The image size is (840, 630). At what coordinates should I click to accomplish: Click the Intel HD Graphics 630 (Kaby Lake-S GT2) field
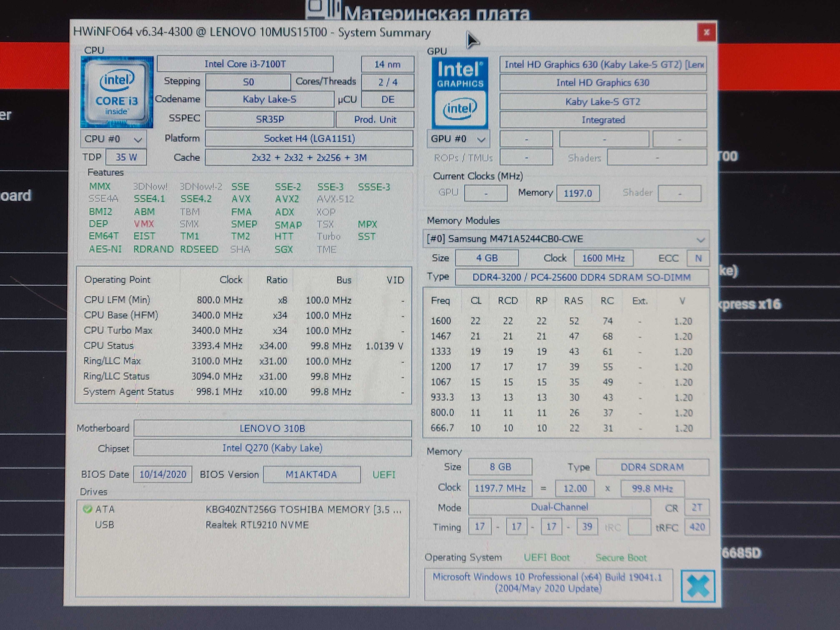click(x=603, y=65)
